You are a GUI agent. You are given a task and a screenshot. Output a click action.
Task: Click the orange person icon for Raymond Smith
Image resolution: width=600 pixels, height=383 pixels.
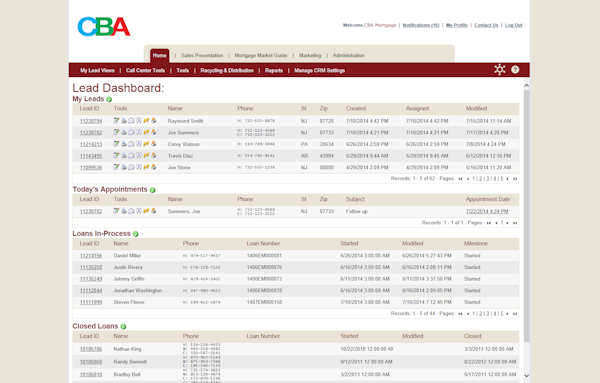tap(153, 121)
